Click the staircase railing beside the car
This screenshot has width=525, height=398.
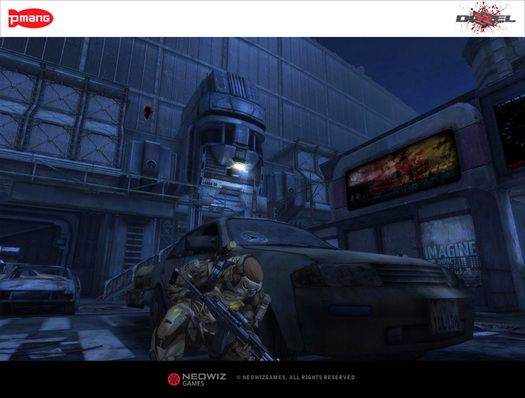click(x=134, y=273)
